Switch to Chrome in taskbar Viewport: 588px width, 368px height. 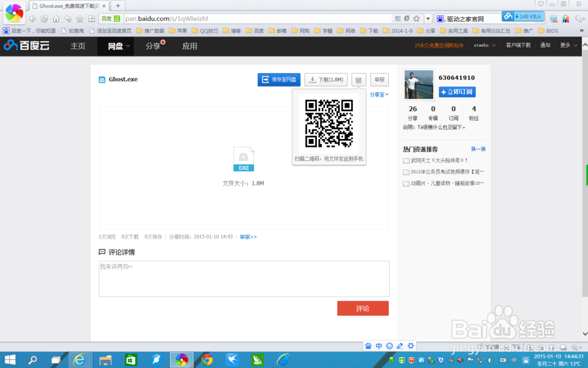coord(206,360)
